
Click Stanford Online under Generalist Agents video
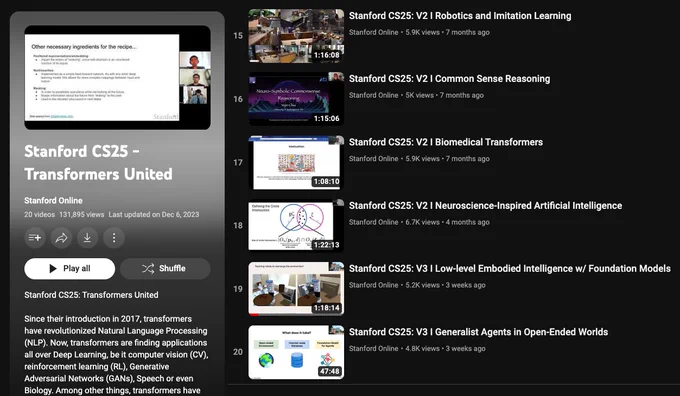tap(373, 348)
